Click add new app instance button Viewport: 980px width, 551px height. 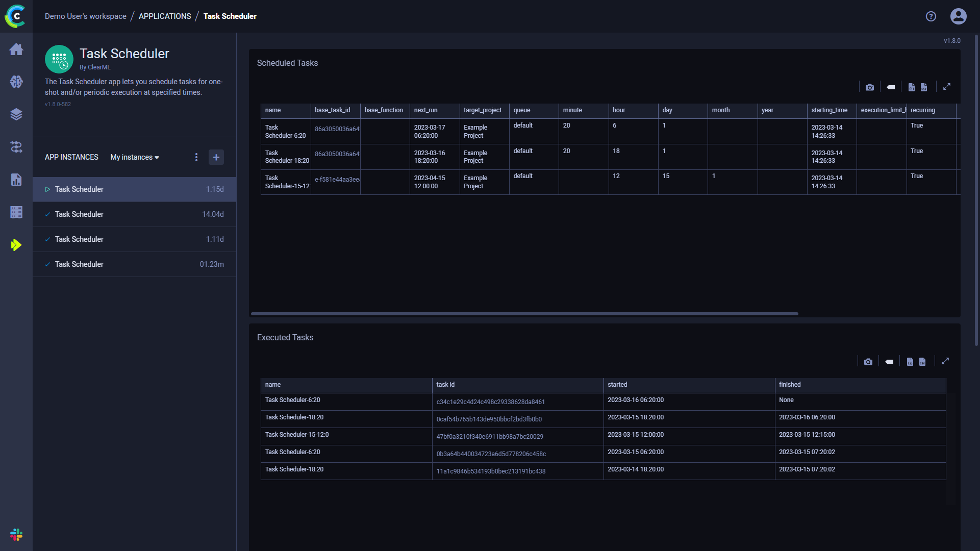(216, 157)
